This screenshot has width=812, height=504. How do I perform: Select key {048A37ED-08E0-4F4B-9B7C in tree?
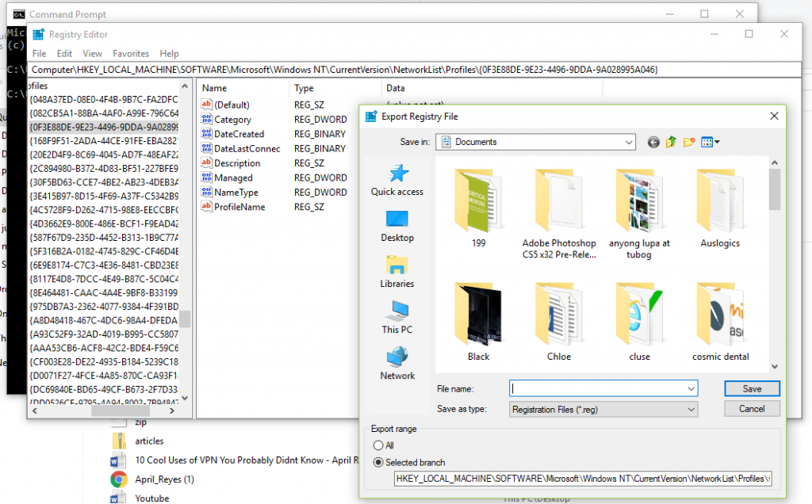104,99
